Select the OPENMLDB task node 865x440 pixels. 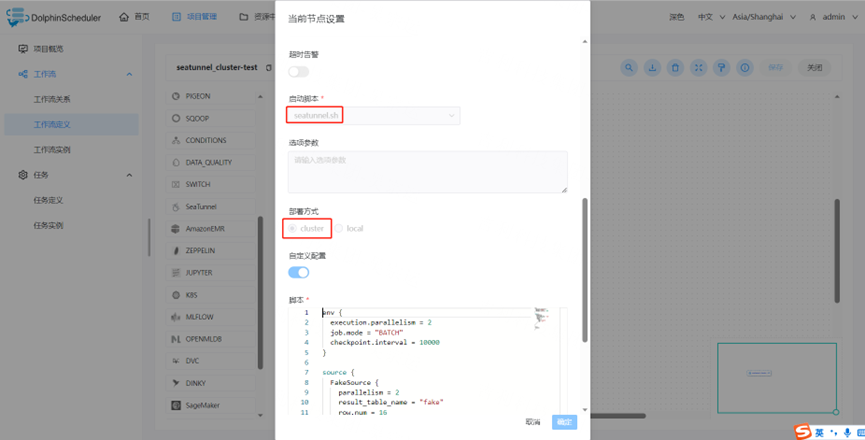[x=210, y=339]
